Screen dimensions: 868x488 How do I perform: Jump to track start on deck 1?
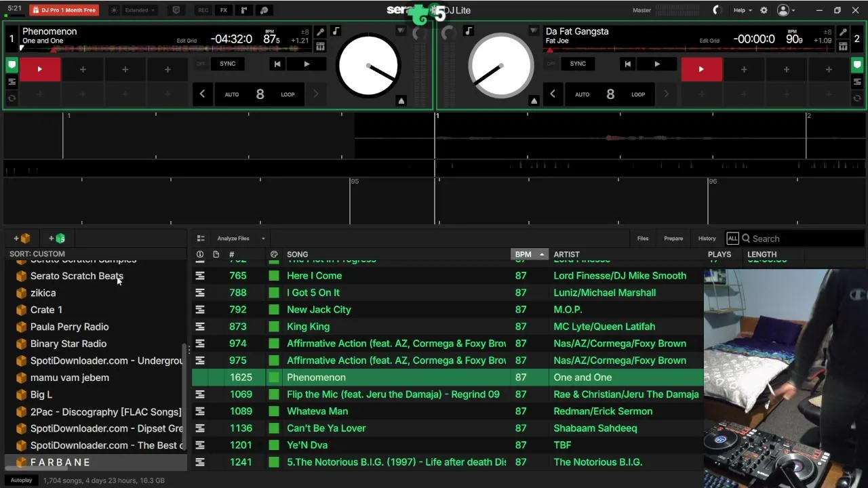point(277,64)
